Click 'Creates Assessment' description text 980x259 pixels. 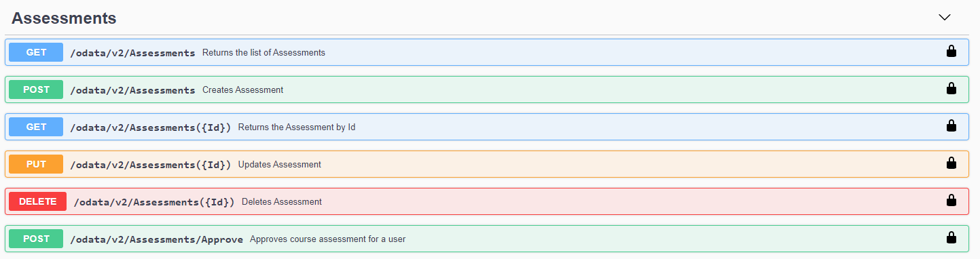pyautogui.click(x=242, y=89)
